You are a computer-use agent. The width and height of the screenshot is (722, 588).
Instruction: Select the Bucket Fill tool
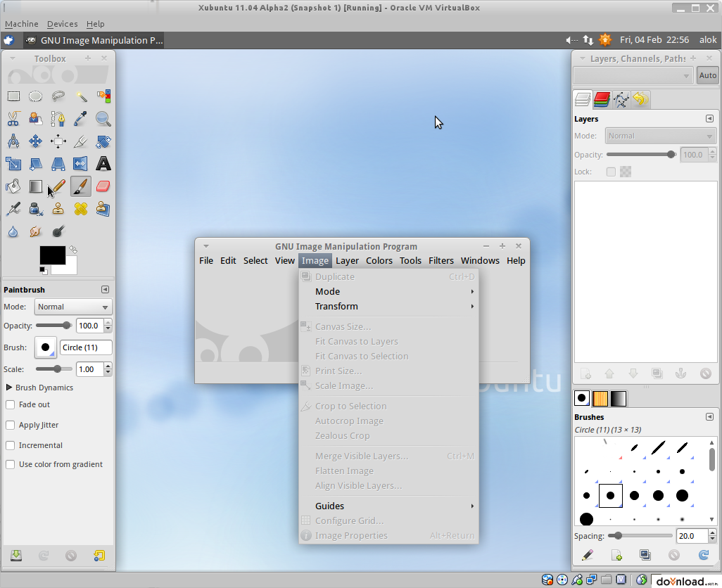13,186
